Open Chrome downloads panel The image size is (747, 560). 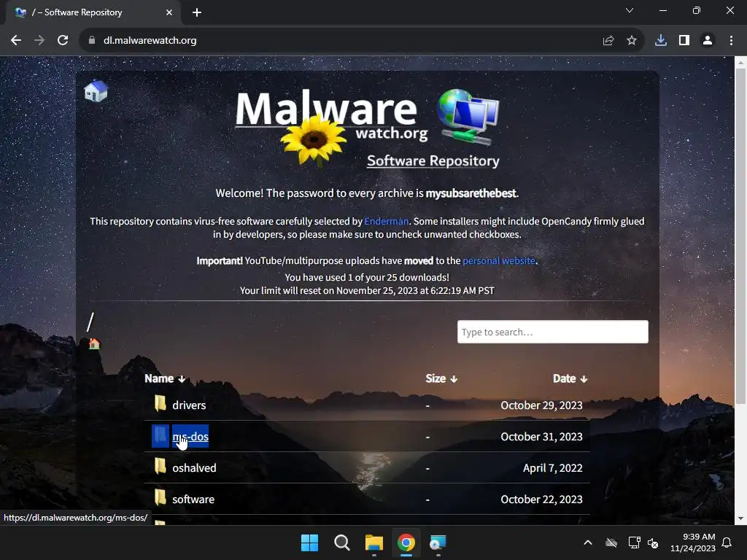click(x=660, y=41)
